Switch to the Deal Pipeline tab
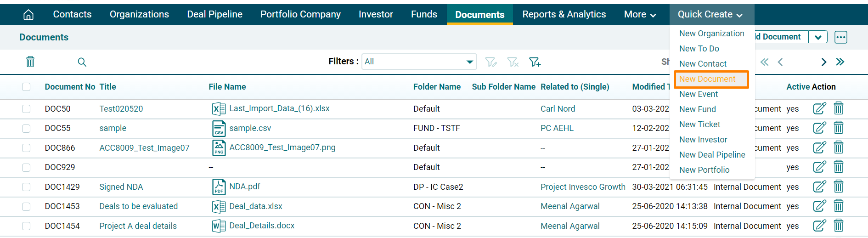 coord(214,15)
